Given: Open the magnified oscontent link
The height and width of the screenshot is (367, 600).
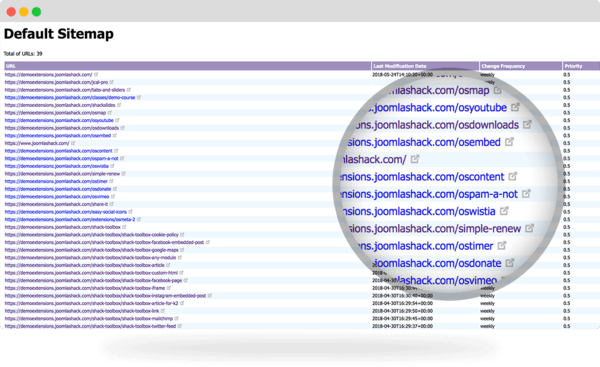Looking at the screenshot, I should tap(422, 177).
